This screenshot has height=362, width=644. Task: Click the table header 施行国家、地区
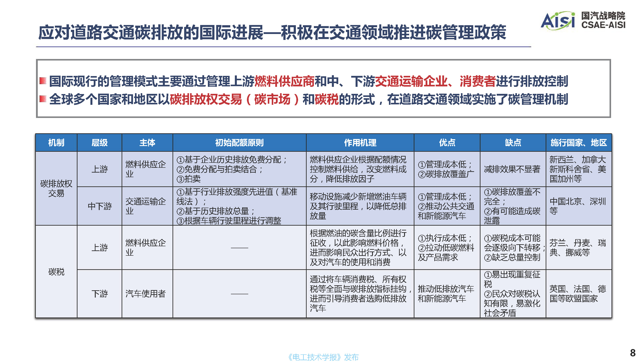[x=579, y=143]
